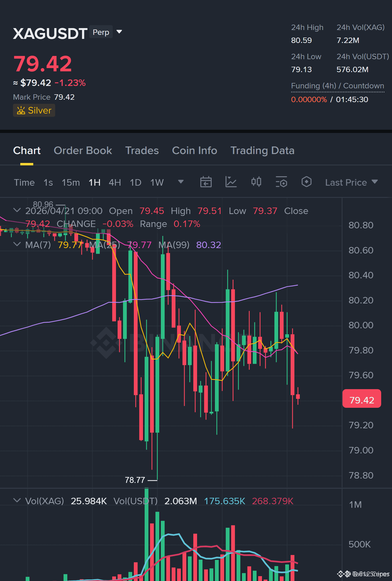The width and height of the screenshot is (392, 581).
Task: Select the 1W interval
Action: click(157, 182)
